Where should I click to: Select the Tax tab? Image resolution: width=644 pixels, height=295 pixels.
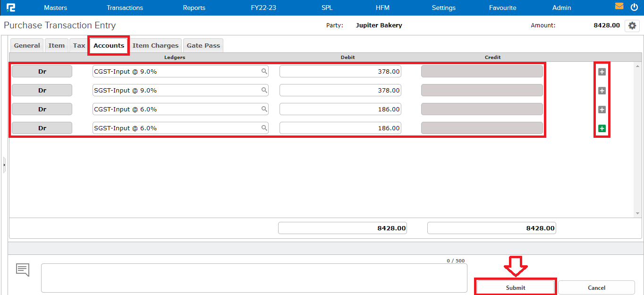[78, 45]
